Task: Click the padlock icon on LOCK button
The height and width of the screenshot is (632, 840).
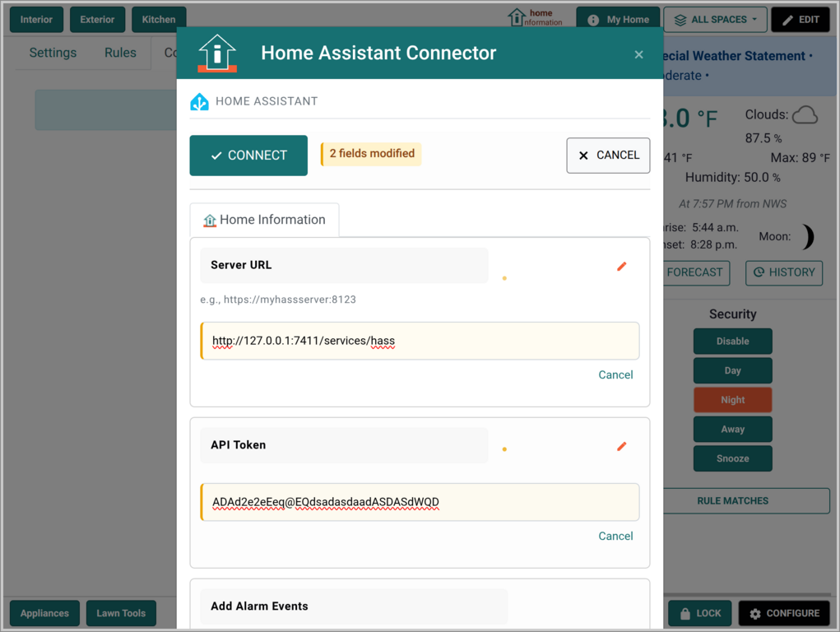Action: click(685, 614)
